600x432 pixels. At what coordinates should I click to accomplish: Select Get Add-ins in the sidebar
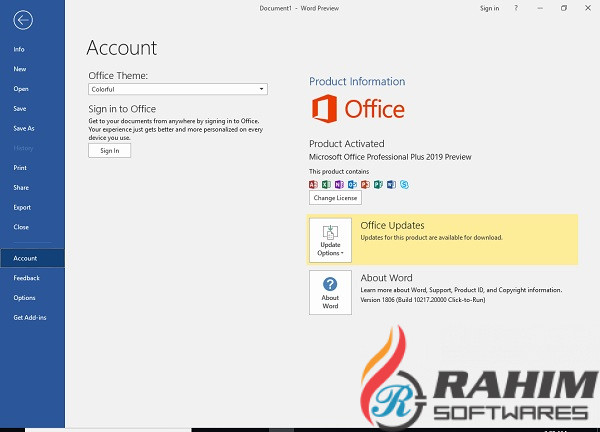pos(30,318)
